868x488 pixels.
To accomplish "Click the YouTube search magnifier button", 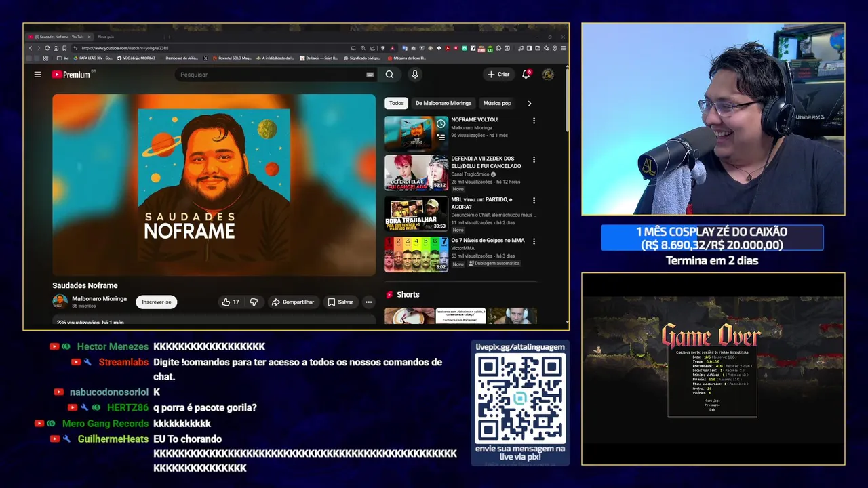I will pyautogui.click(x=389, y=75).
